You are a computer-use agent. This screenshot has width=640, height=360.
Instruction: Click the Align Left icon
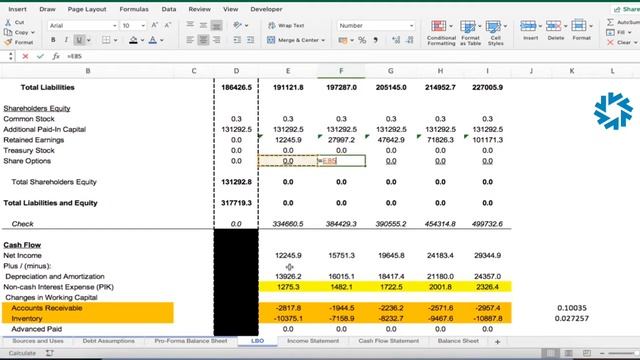(190, 40)
